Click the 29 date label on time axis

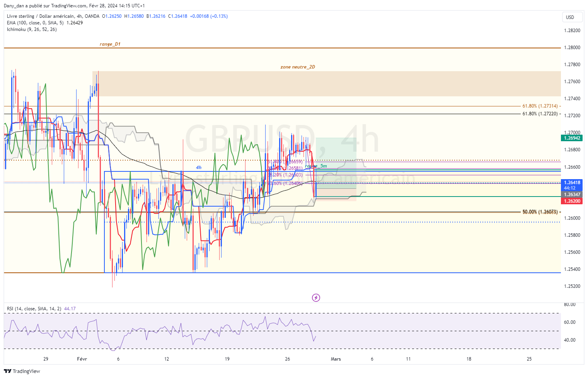pyautogui.click(x=46, y=359)
